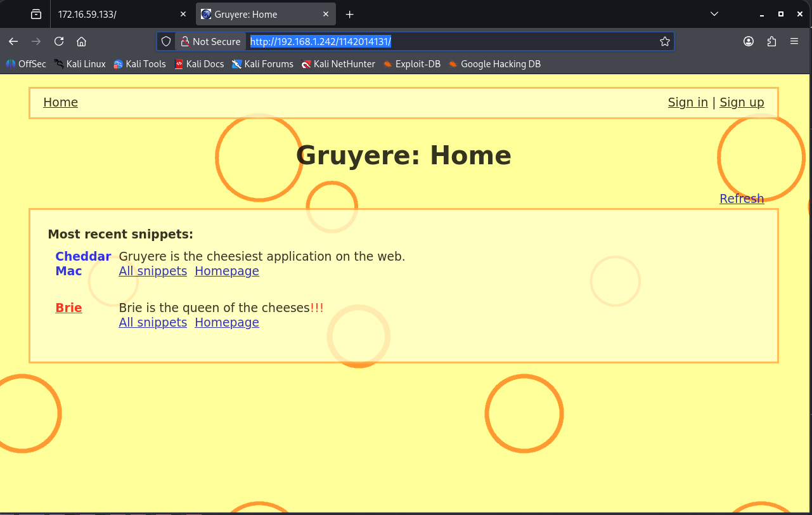The image size is (812, 515).
Task: Click the Home link in the page menu
Action: pyautogui.click(x=60, y=102)
